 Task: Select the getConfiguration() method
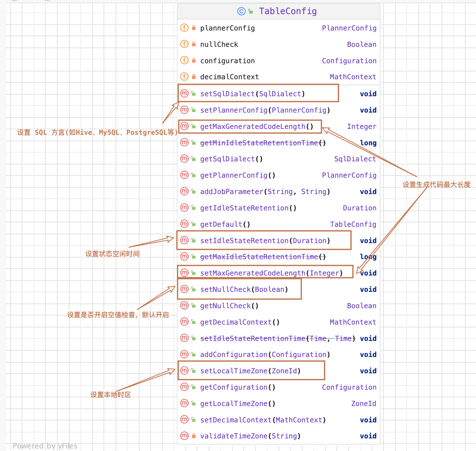238,387
